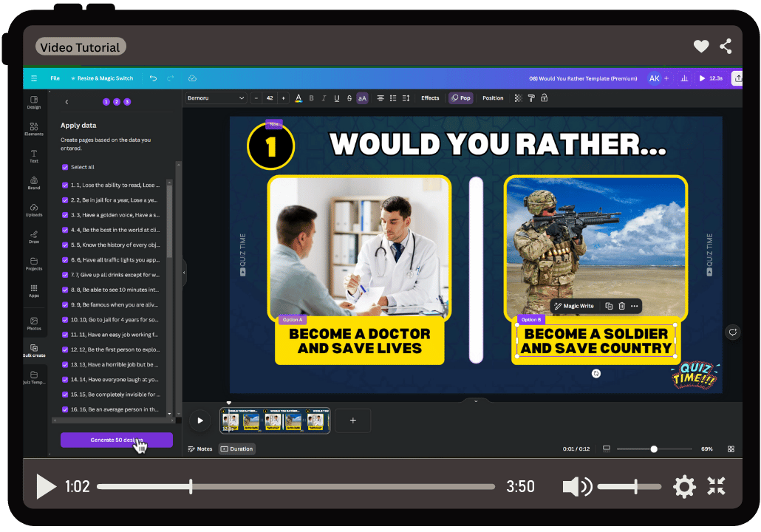Open the Uploads panel

[34, 210]
